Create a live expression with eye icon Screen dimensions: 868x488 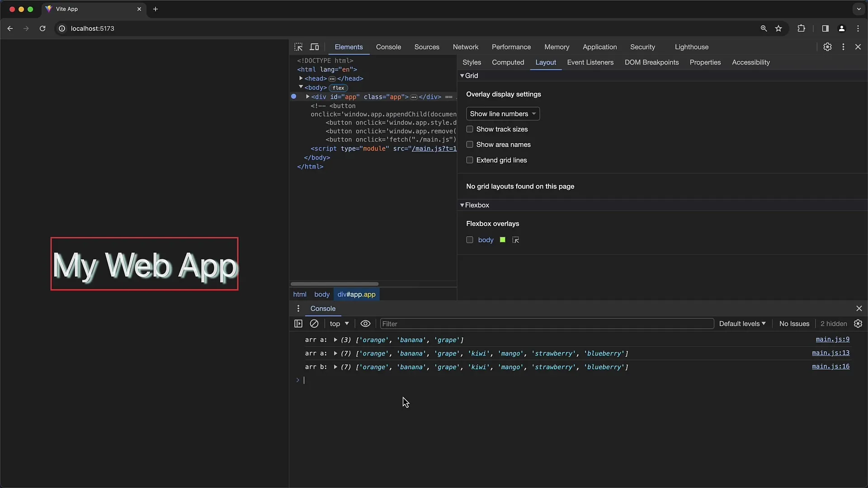pos(365,324)
